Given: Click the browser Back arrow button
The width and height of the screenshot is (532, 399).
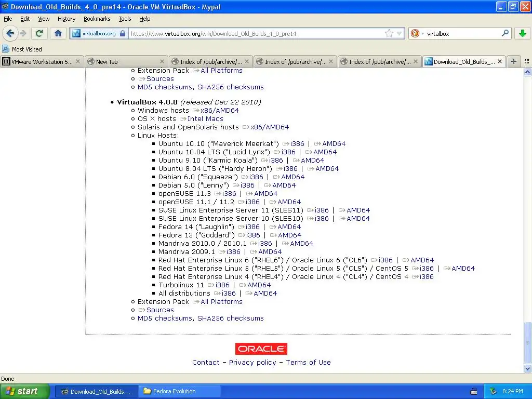Looking at the screenshot, I should (x=10, y=33).
